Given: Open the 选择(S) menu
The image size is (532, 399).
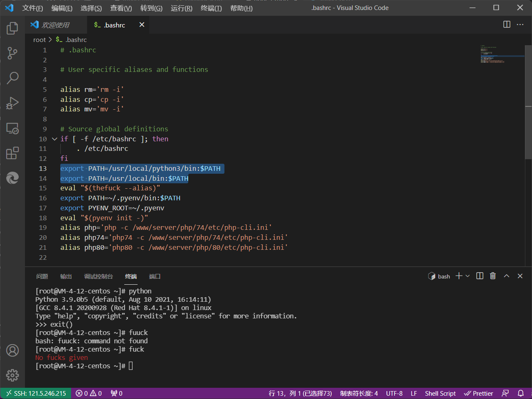Looking at the screenshot, I should click(91, 8).
